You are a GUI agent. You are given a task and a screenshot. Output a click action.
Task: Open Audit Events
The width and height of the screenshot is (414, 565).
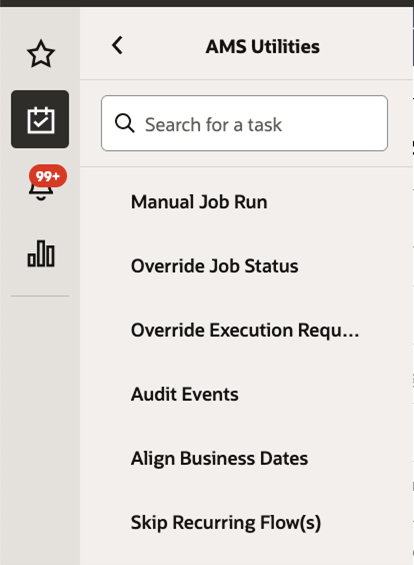tap(184, 394)
